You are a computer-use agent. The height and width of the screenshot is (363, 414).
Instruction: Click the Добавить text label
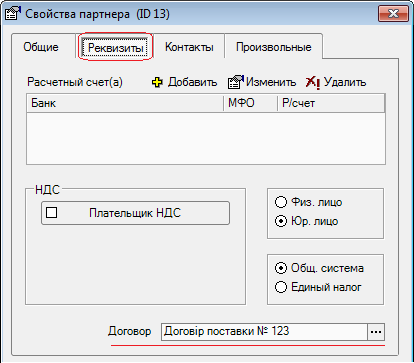tap(192, 82)
